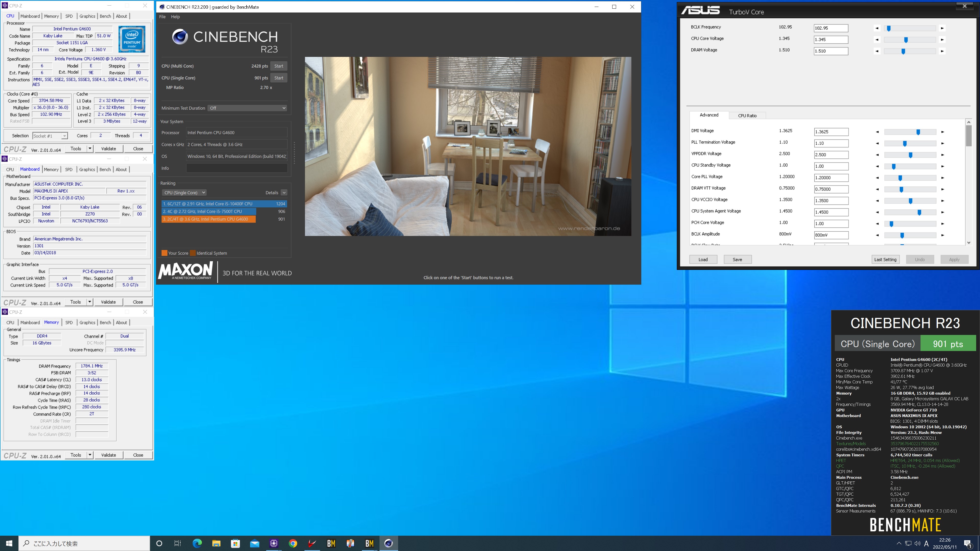Click the BCLK Frequency value input field
Screen dimensions: 980x551
click(x=831, y=28)
